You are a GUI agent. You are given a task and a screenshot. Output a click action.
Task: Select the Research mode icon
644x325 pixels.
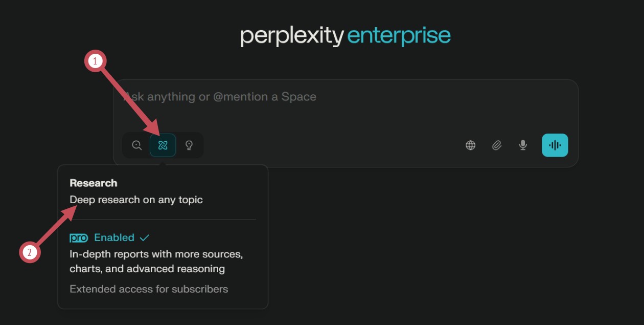click(x=163, y=145)
